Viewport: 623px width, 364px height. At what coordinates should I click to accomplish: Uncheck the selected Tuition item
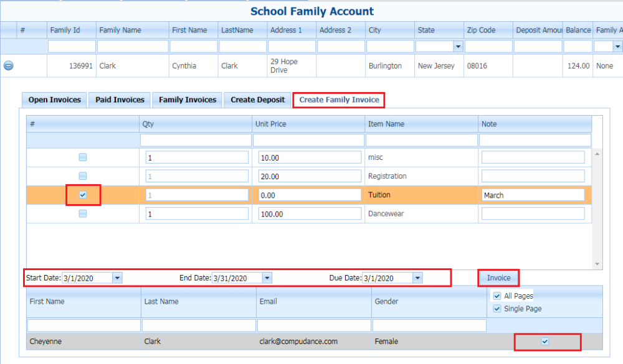pyautogui.click(x=82, y=195)
